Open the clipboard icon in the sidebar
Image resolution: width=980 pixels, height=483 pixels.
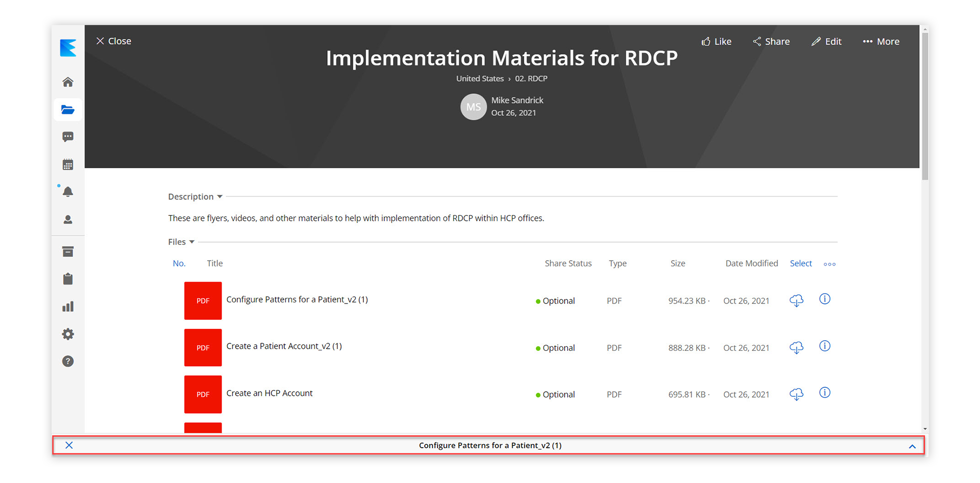[68, 279]
